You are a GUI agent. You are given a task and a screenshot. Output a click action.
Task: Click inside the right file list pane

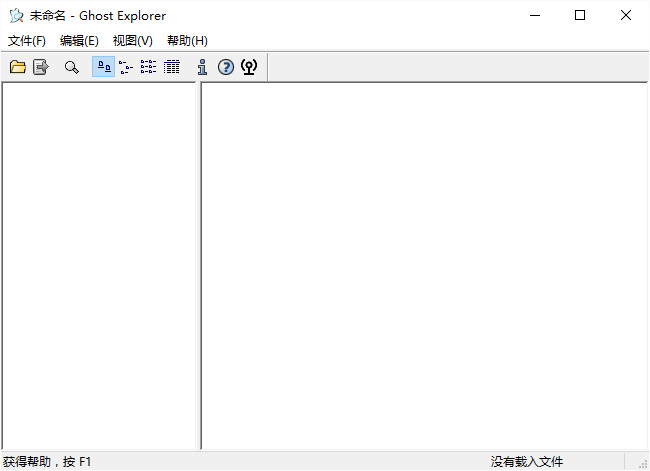click(424, 265)
